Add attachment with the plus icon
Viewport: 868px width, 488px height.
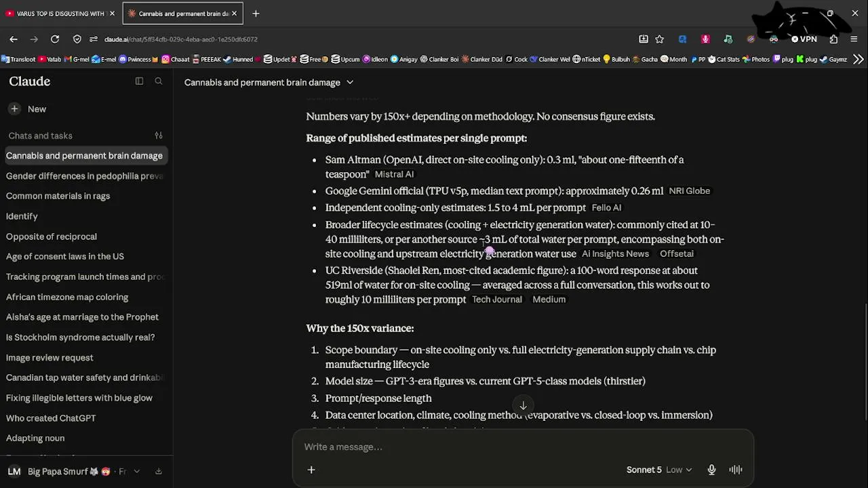[311, 470]
